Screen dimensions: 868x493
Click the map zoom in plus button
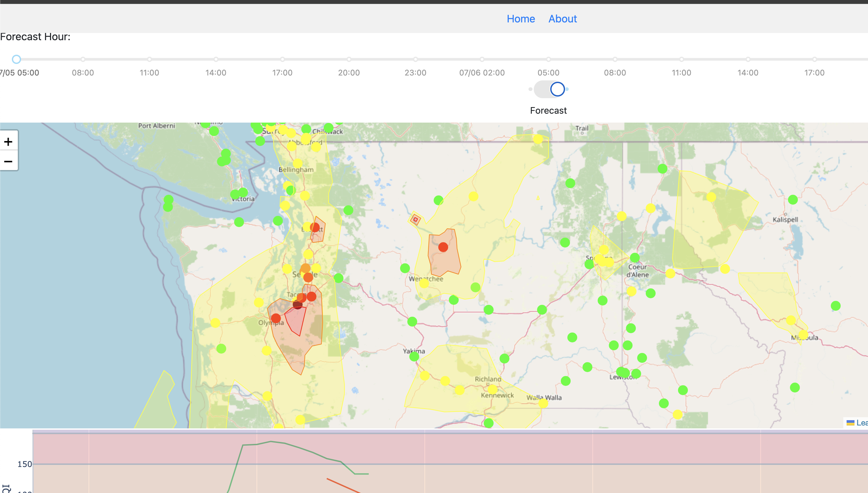(x=9, y=141)
